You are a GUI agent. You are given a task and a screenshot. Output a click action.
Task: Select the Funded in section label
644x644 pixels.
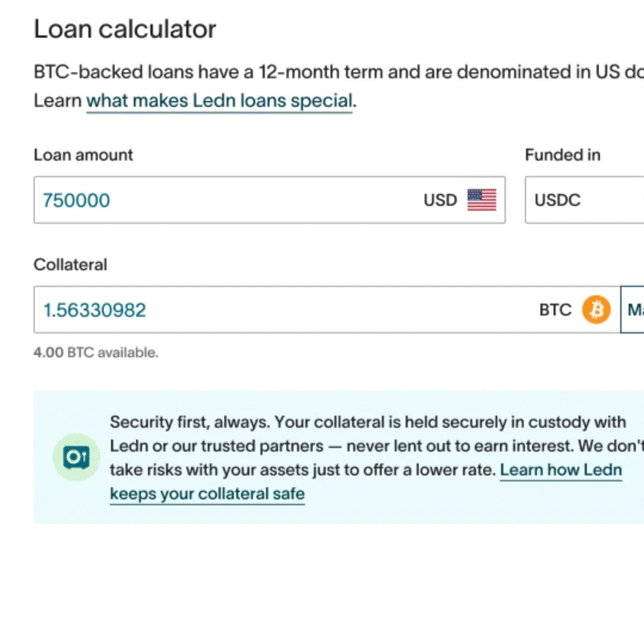tap(562, 154)
